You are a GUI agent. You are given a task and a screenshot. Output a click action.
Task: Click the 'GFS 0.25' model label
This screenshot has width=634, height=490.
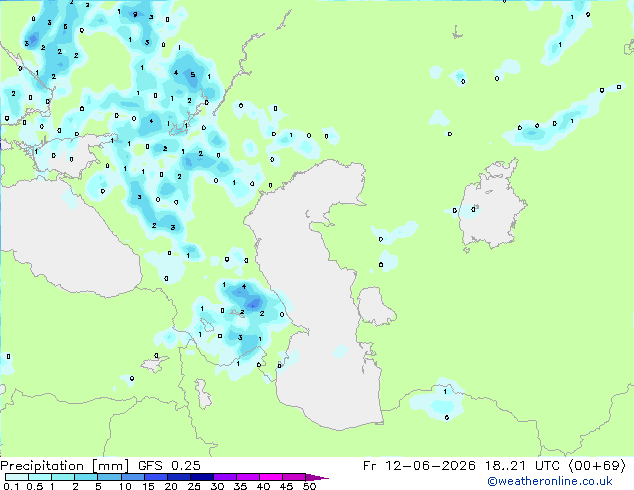169,466
